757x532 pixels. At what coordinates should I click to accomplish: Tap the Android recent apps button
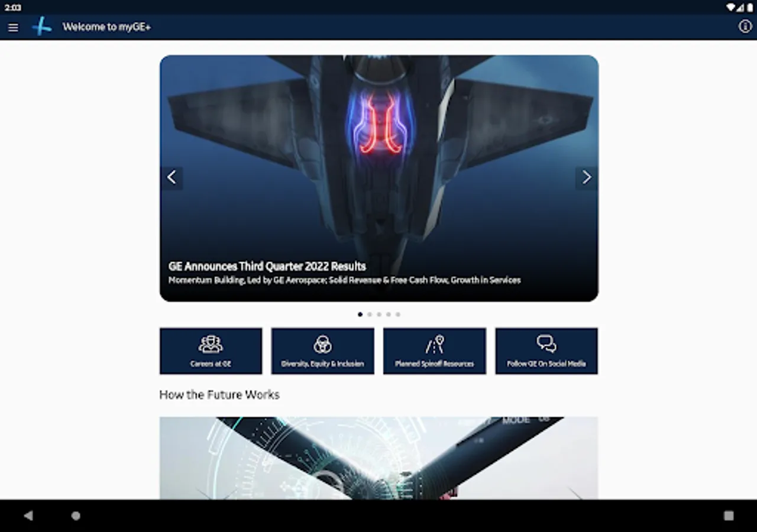click(x=729, y=515)
